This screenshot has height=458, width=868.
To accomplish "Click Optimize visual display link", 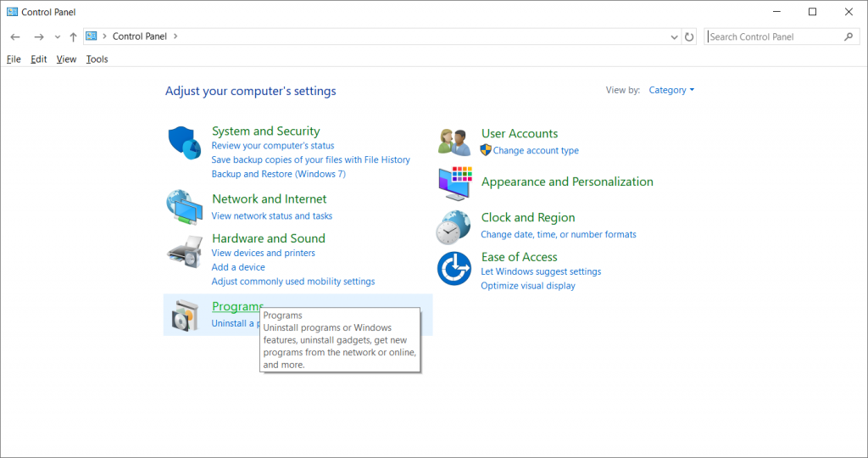I will point(528,286).
